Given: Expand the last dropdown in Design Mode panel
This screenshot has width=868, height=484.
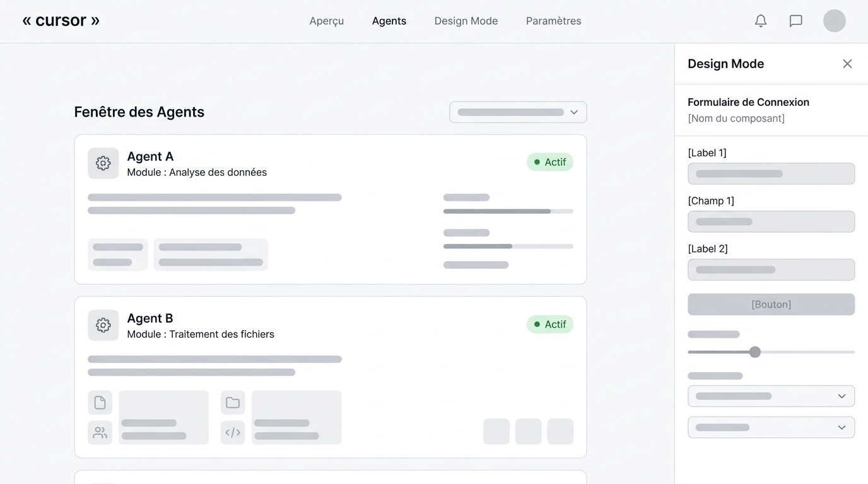Looking at the screenshot, I should [x=771, y=427].
